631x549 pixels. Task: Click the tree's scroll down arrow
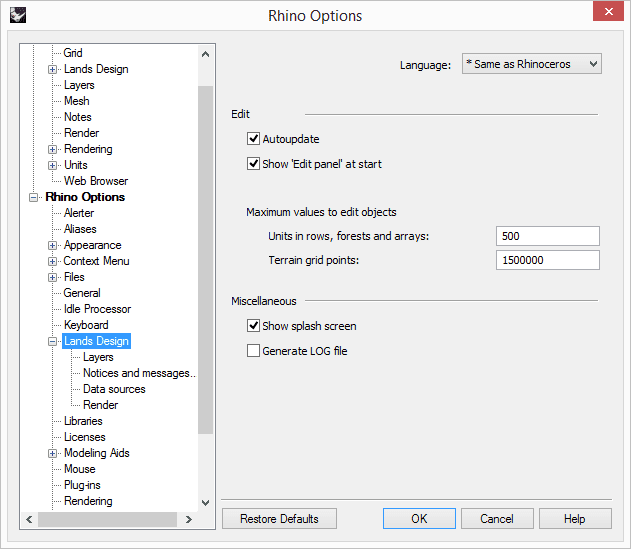[206, 502]
